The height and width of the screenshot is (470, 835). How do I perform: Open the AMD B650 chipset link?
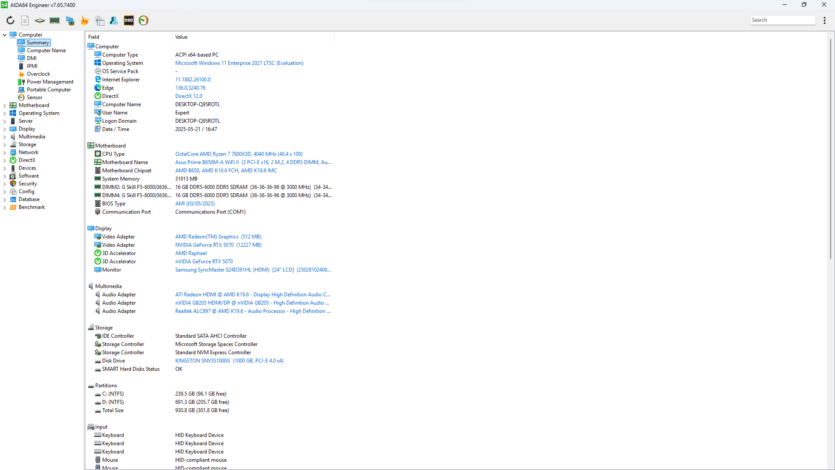click(226, 170)
